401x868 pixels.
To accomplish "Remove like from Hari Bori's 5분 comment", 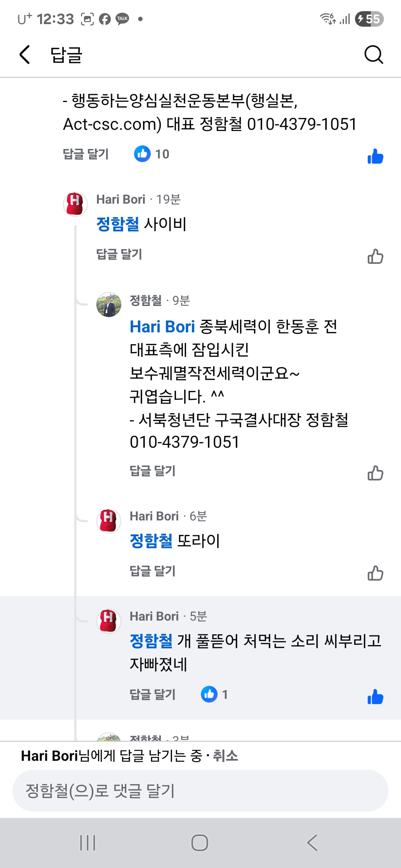I will click(x=375, y=697).
